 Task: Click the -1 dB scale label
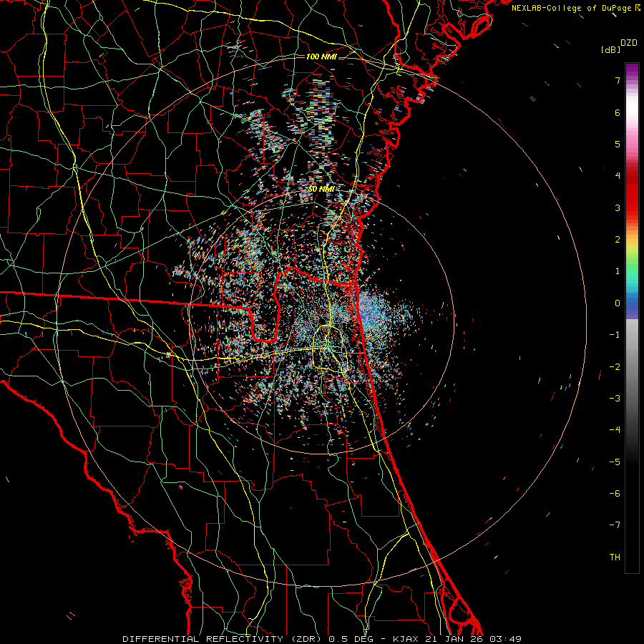pos(615,335)
